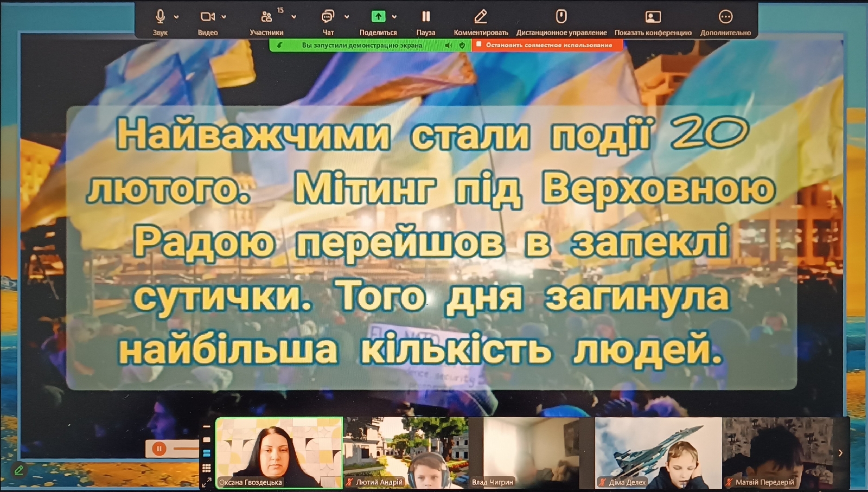
Task: Toggle shared sound speaker icon on green bar
Action: [x=448, y=45]
